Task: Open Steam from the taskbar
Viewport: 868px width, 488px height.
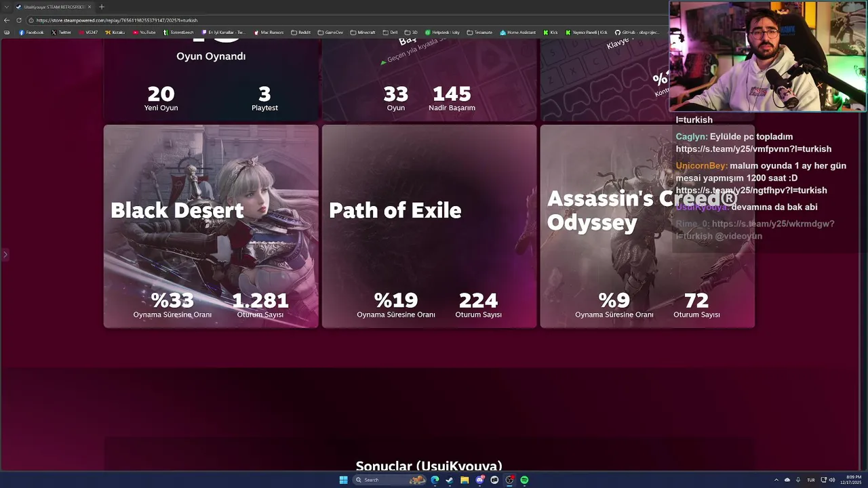Action: click(x=450, y=480)
